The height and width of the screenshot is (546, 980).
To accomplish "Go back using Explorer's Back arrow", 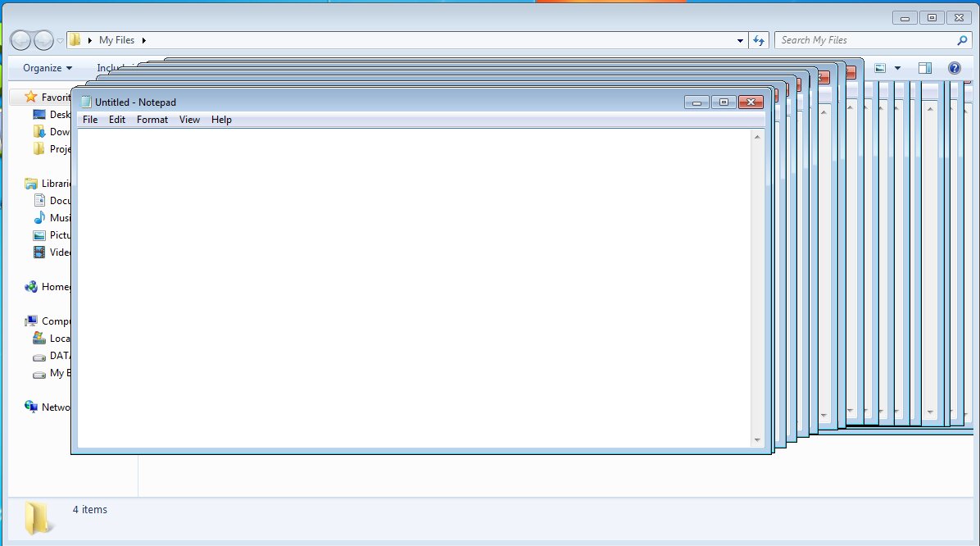I will (x=20, y=40).
